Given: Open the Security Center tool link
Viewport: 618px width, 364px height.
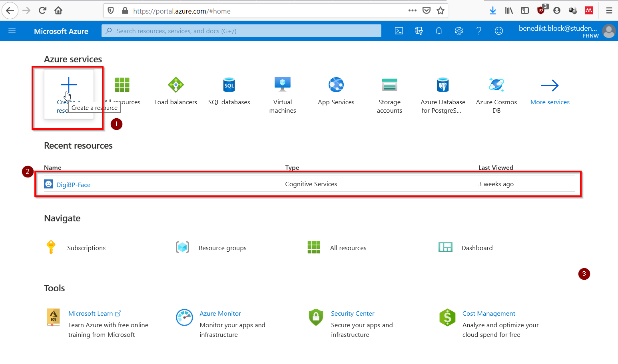Looking at the screenshot, I should 353,314.
